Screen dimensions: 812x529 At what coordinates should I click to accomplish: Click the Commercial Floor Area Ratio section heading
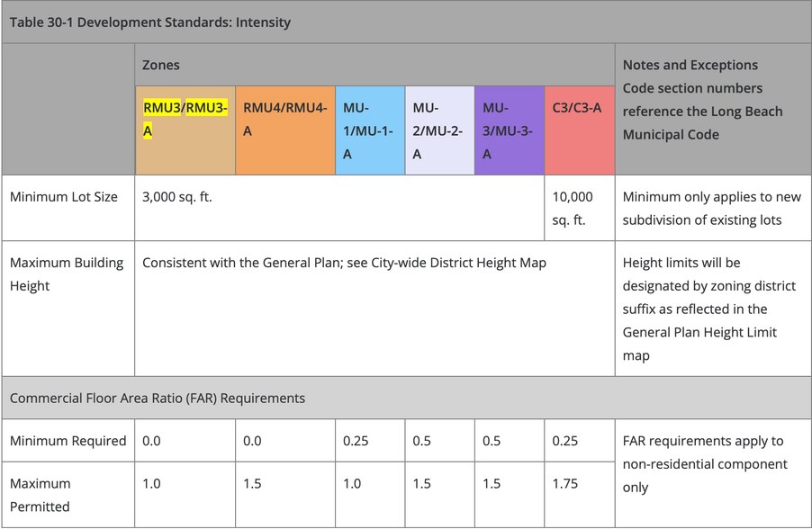[x=158, y=398]
